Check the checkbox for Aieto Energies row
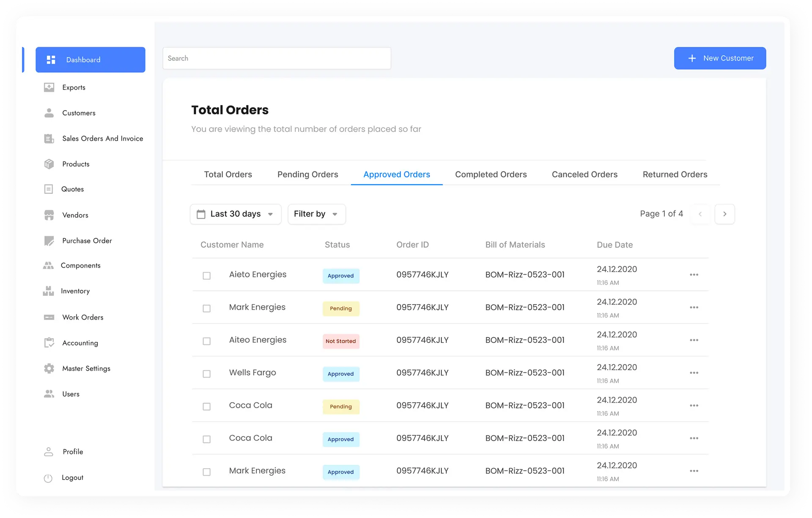This screenshot has height=518, width=812. click(x=207, y=275)
